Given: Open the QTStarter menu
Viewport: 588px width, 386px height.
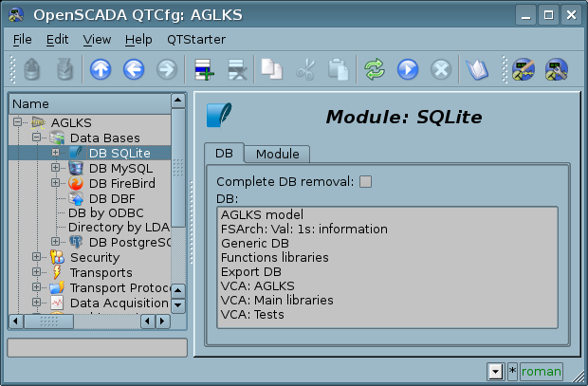Looking at the screenshot, I should pos(196,40).
